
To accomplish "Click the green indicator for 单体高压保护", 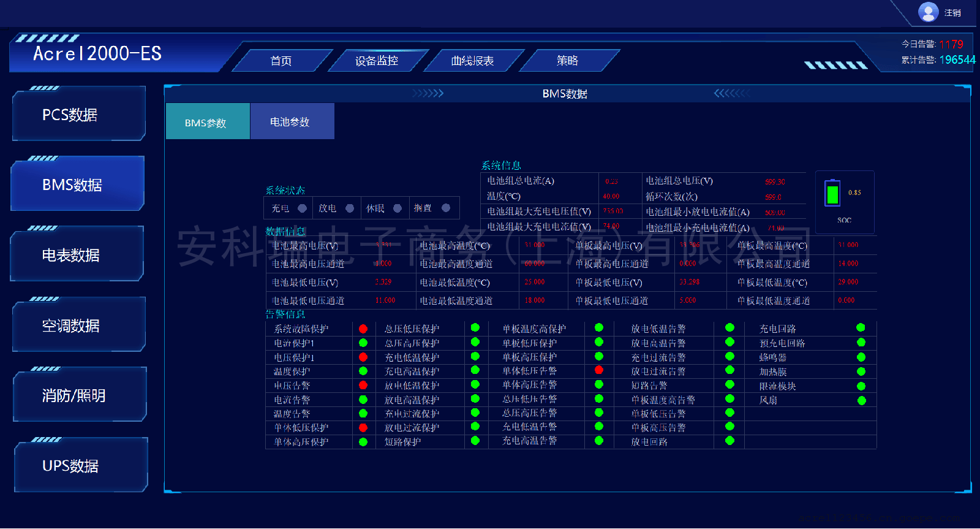I will (x=363, y=441).
